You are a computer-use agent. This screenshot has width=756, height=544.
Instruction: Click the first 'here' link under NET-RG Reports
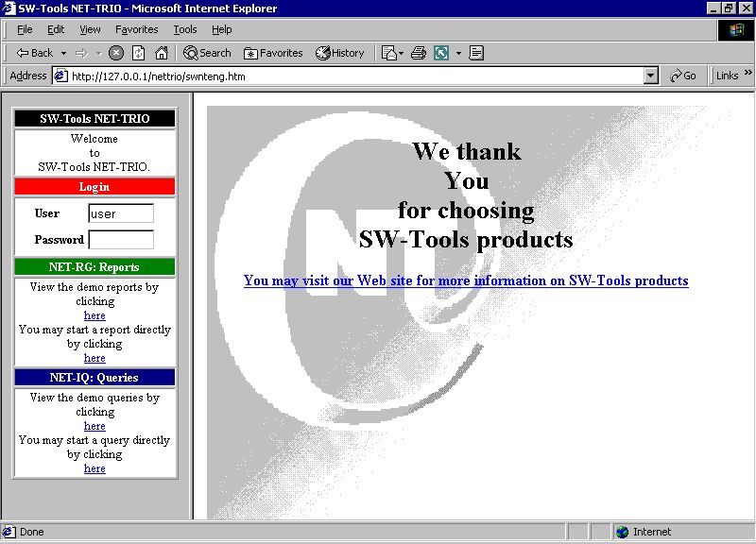coord(94,315)
